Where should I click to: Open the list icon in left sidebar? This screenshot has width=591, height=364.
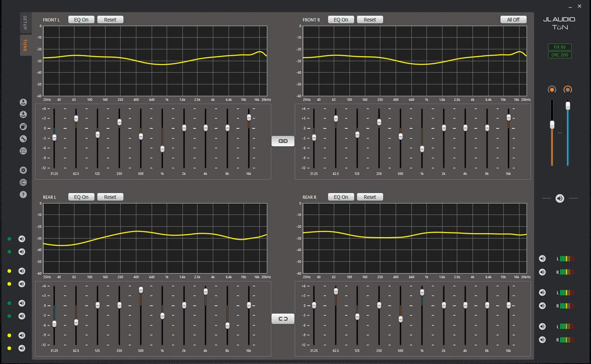23,151
